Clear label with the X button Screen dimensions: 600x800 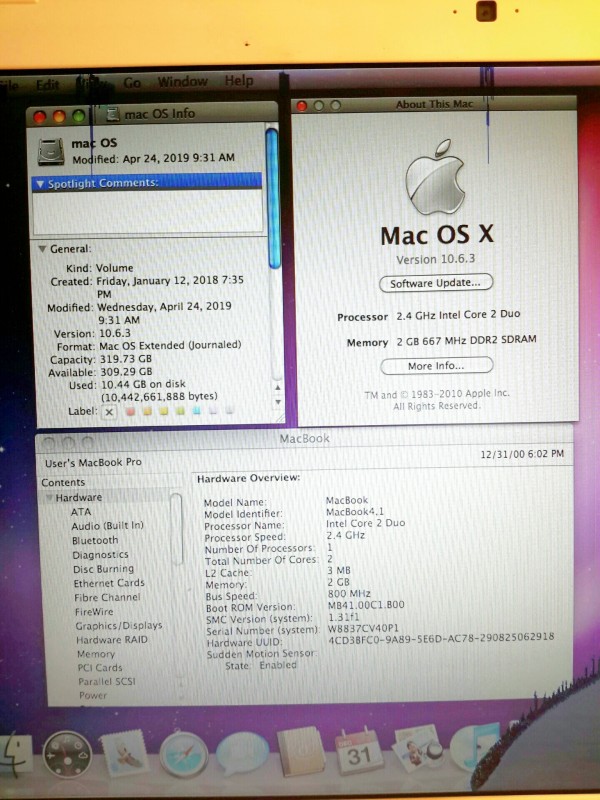[x=109, y=412]
